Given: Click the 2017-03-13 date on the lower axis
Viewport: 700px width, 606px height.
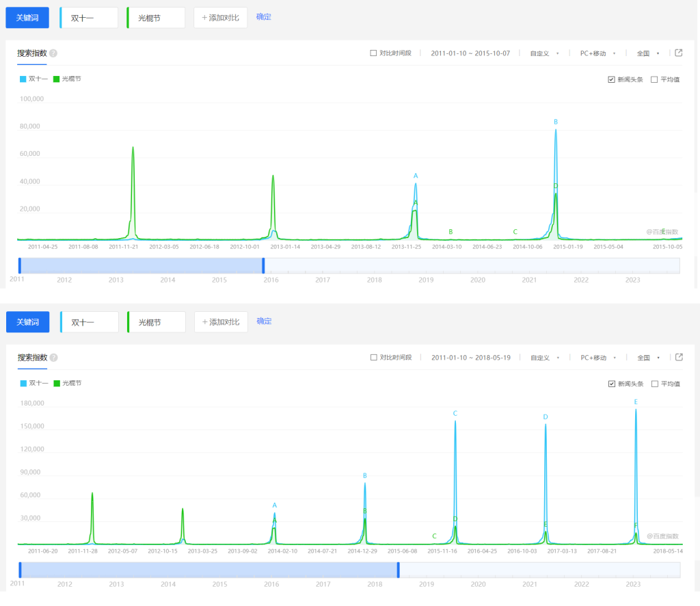Looking at the screenshot, I should click(x=562, y=551).
